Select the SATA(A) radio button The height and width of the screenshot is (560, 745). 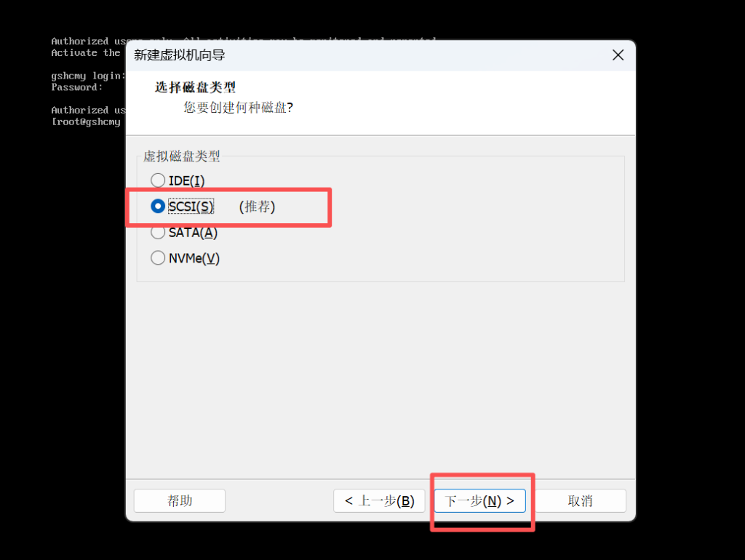pyautogui.click(x=158, y=232)
